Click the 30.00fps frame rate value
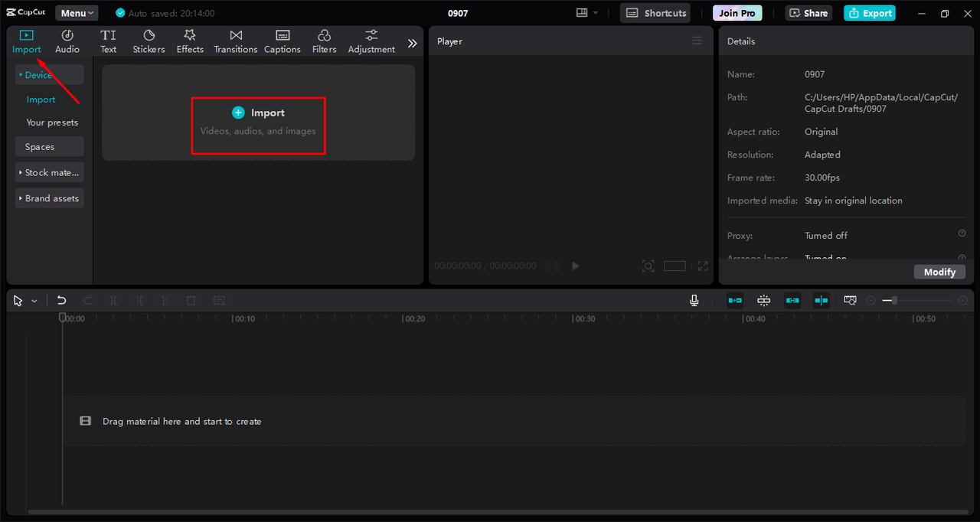Viewport: 980px width, 522px height. pos(822,178)
